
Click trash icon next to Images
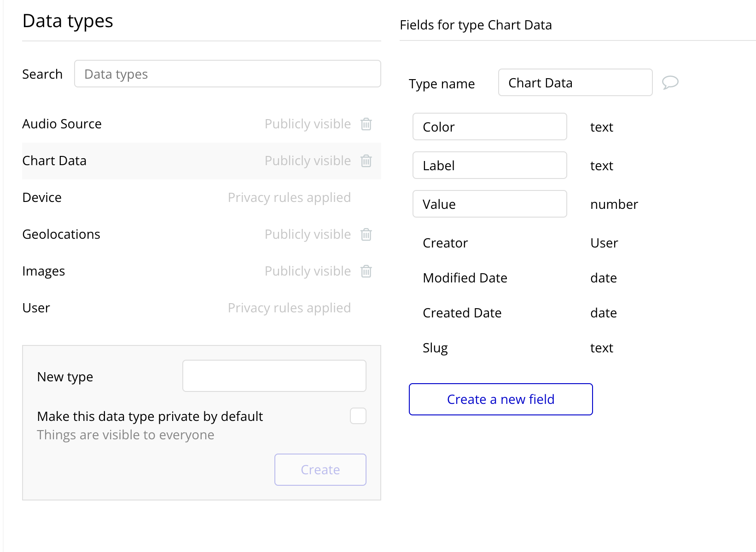tap(366, 271)
